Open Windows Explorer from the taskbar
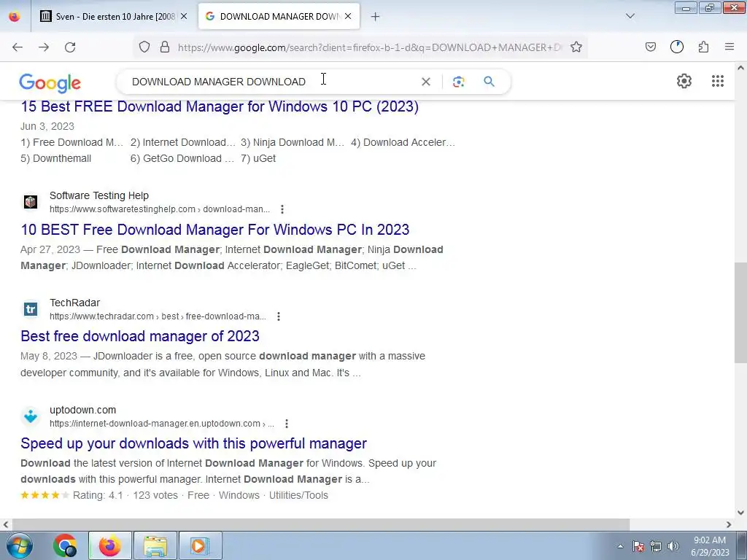Image resolution: width=747 pixels, height=560 pixels. pyautogui.click(x=155, y=545)
